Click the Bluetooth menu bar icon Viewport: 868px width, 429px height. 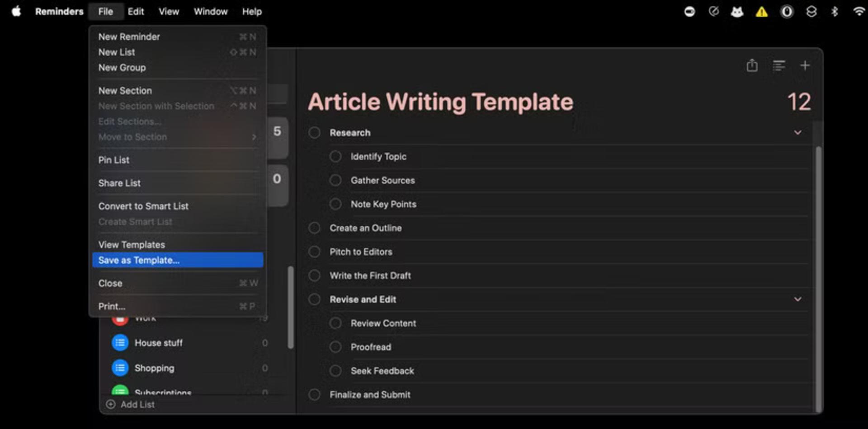(x=835, y=11)
